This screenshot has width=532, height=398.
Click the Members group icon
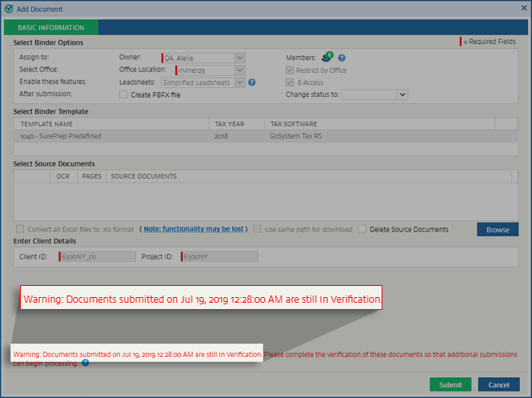tap(326, 58)
